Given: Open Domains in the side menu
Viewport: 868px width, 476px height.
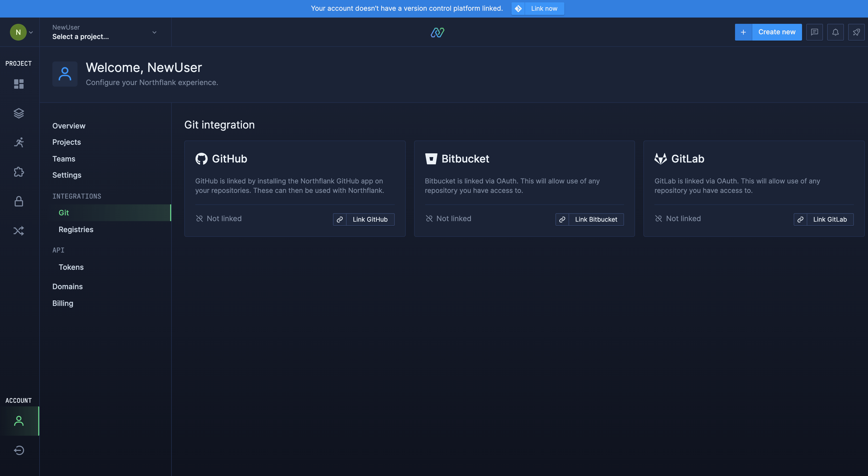Looking at the screenshot, I should 67,286.
